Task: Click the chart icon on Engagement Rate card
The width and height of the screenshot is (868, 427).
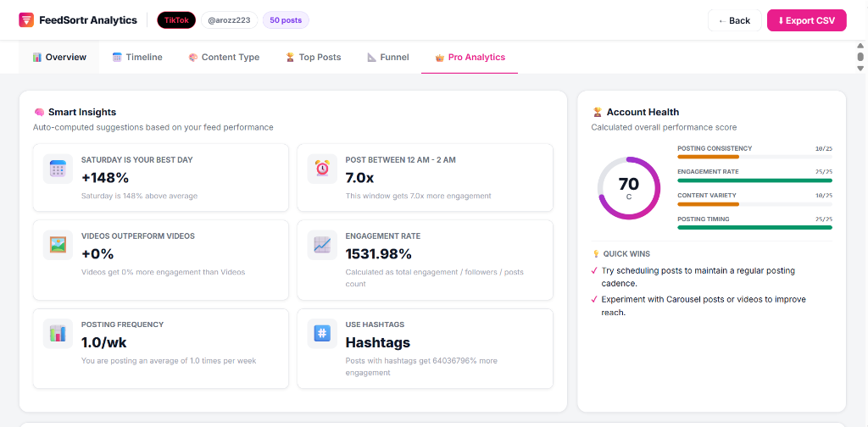Action: tap(322, 245)
